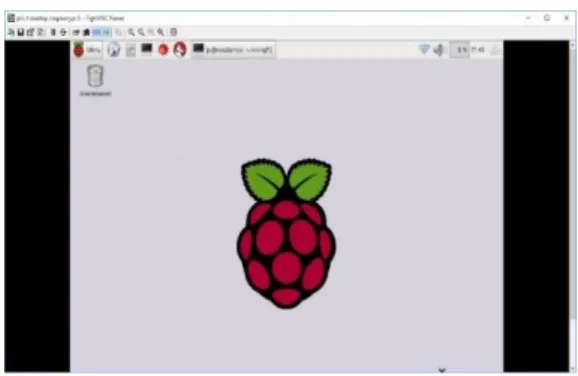
Task: Open the volume speaker icon
Action: click(x=439, y=50)
